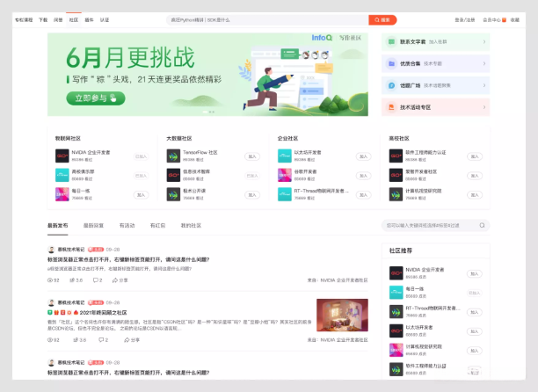Screen dimensions: 538x392
Task: Click the 信息技术智库 community logo
Action: [x=173, y=175]
